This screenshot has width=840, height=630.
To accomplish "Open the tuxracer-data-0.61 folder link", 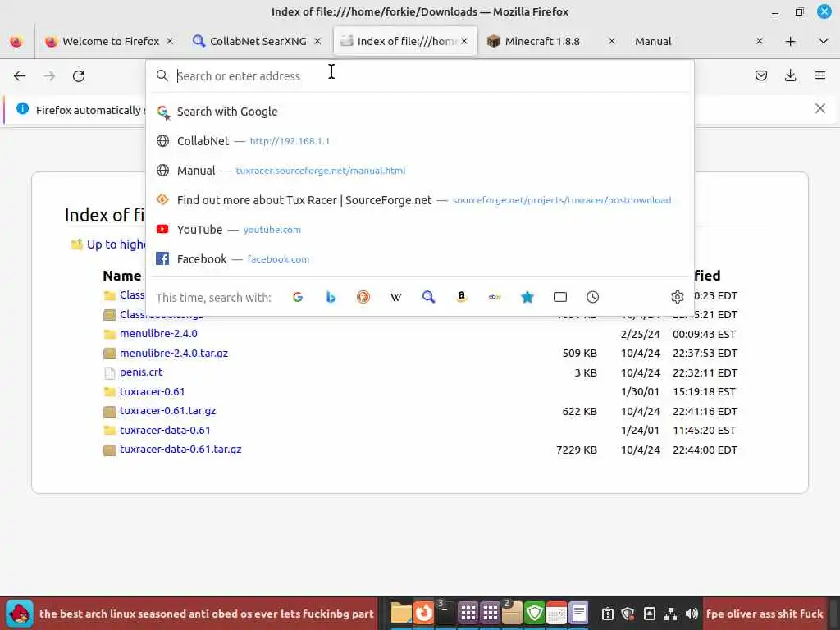I will tap(165, 430).
